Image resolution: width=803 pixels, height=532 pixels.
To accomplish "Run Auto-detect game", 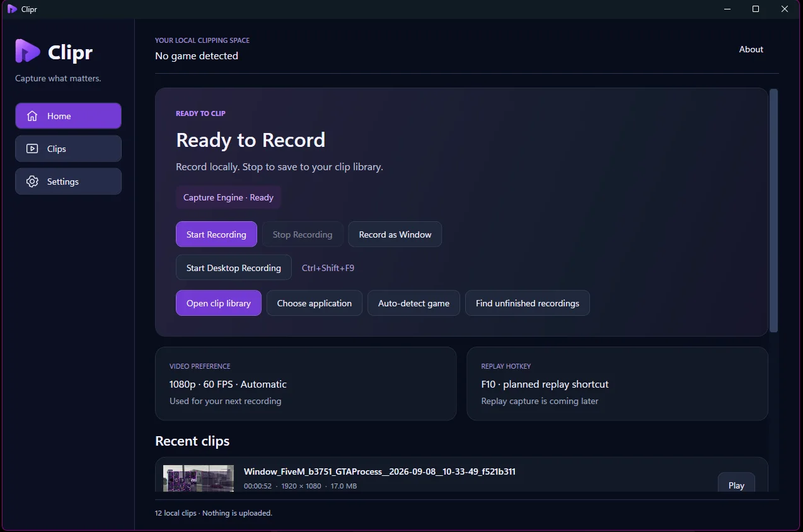I will (413, 303).
